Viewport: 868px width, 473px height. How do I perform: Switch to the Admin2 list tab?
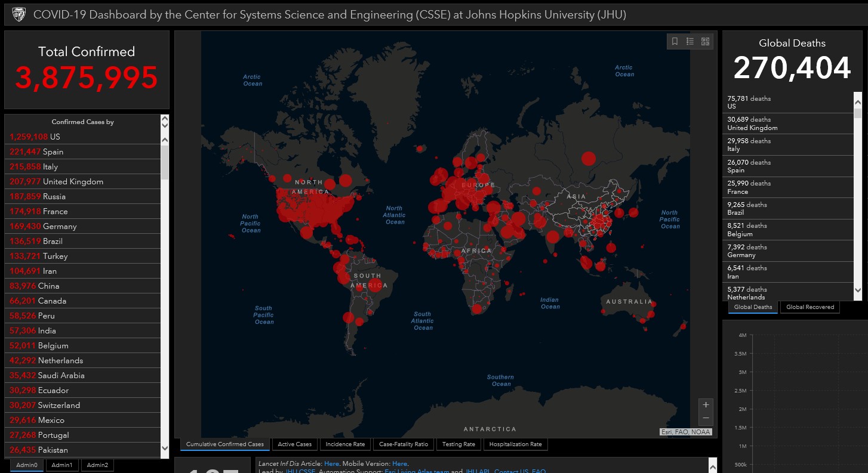point(98,465)
